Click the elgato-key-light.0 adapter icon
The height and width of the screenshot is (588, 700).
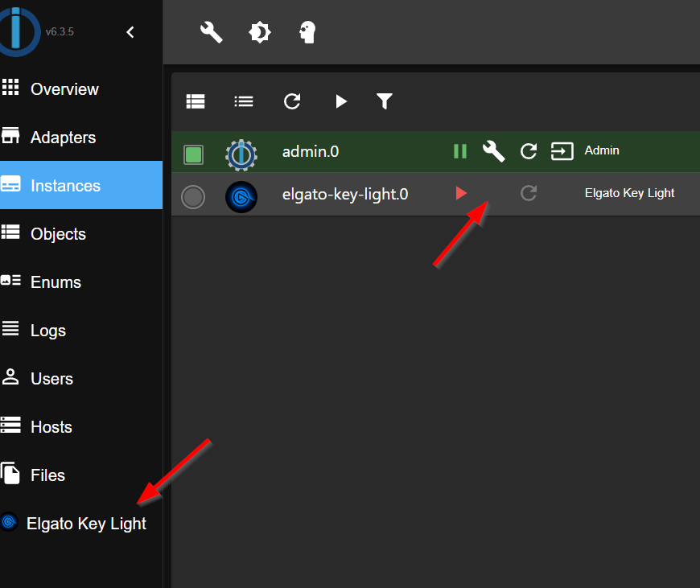click(241, 197)
